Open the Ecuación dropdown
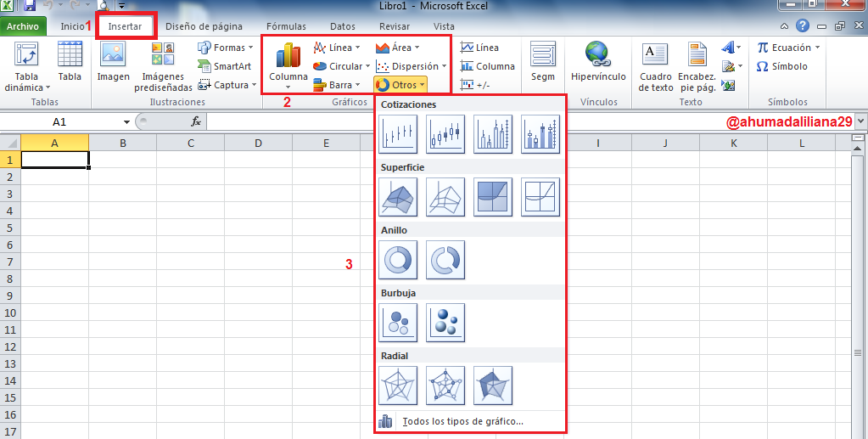 [x=788, y=48]
